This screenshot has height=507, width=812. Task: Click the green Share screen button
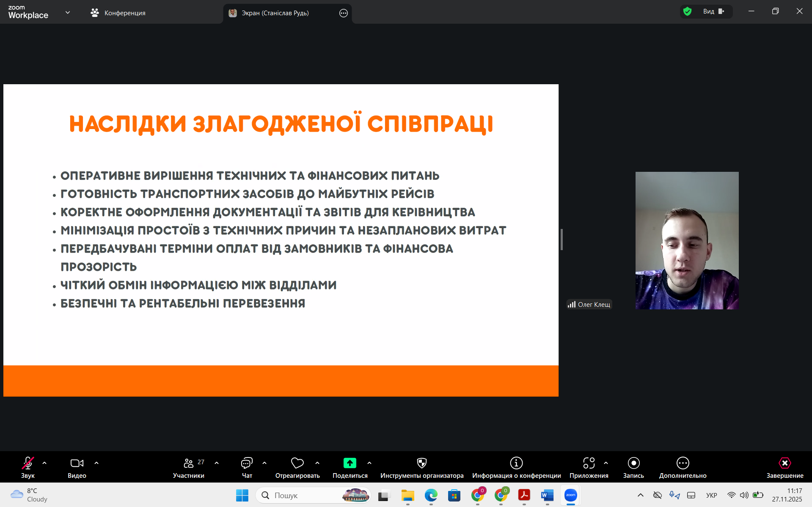350,463
